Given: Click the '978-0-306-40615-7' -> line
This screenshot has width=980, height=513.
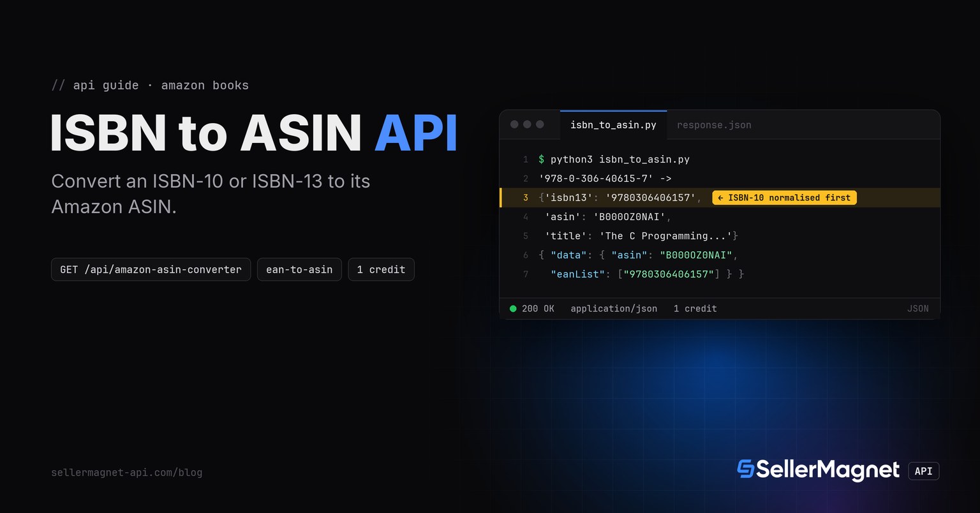Looking at the screenshot, I should [605, 179].
